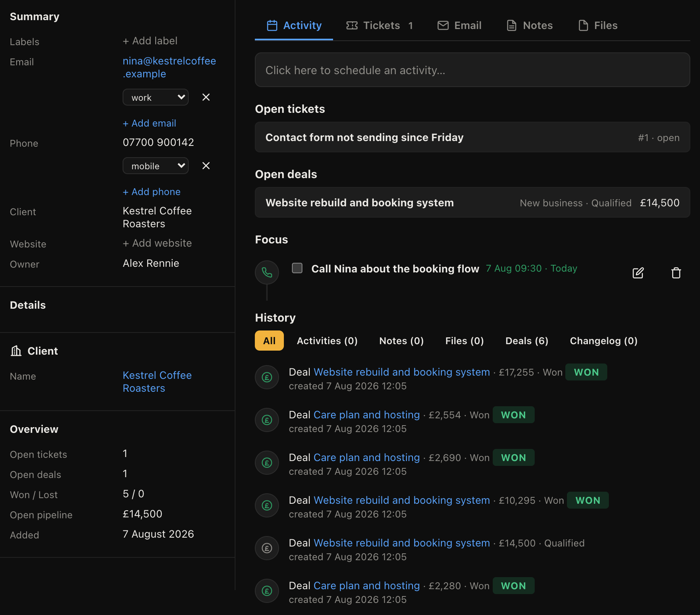
Task: Filter history by Notes (0)
Action: pos(401,341)
